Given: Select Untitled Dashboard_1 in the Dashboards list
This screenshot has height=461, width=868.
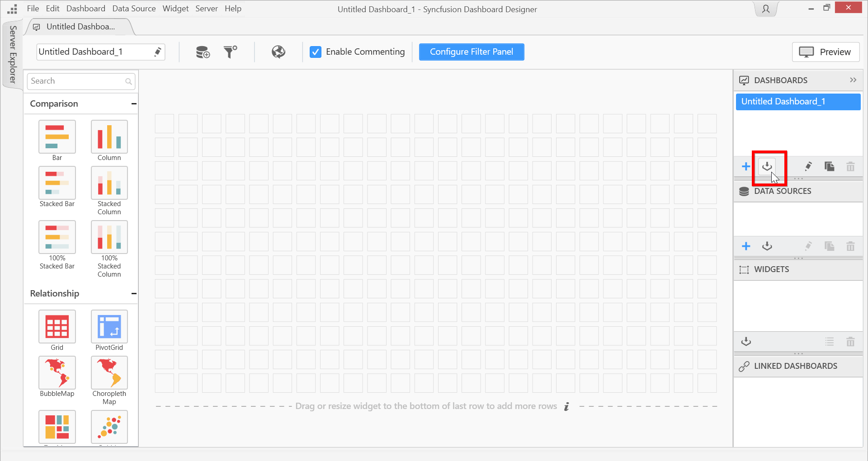Looking at the screenshot, I should tap(798, 102).
